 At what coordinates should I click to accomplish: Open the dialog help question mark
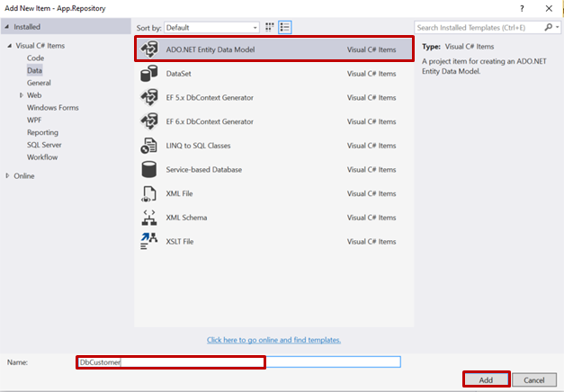[x=522, y=9]
